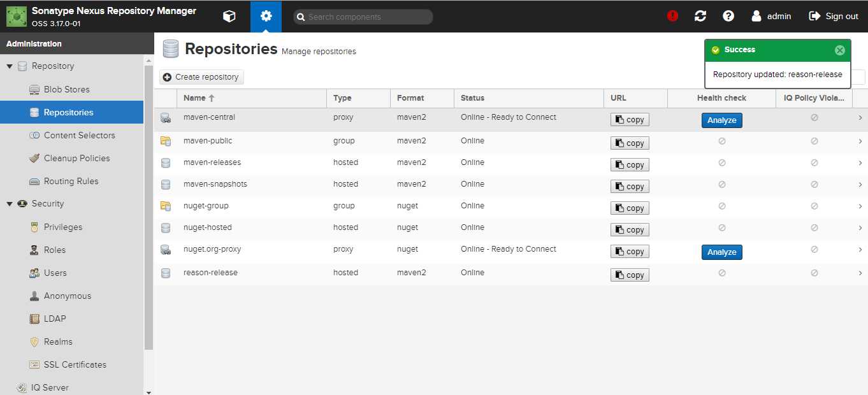The image size is (868, 395).
Task: Copy URL of maven-releases
Action: coord(630,165)
